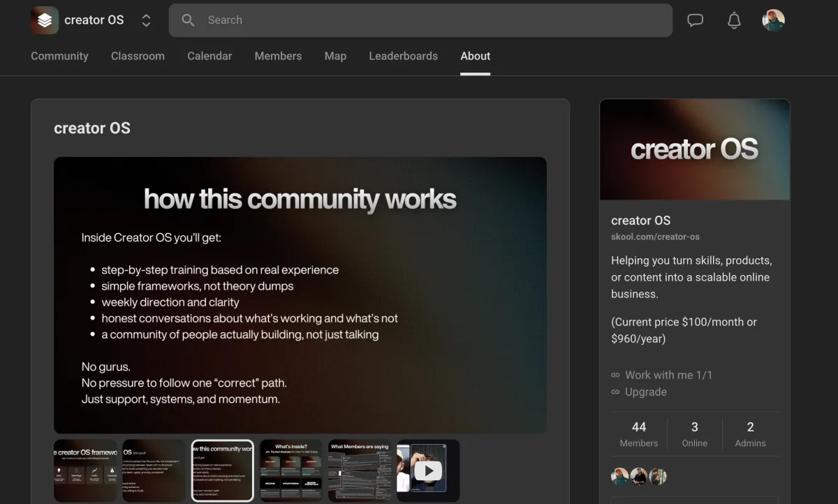Click the creator OS group logo icon

45,20
